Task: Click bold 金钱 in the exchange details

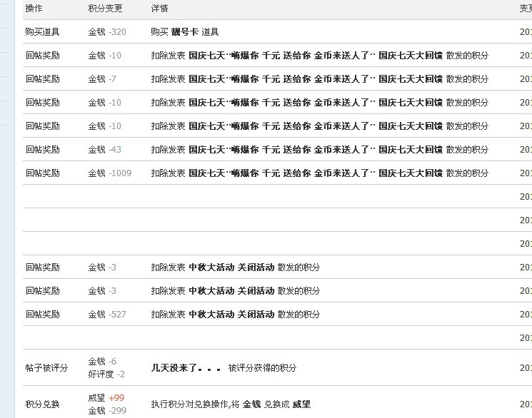Action: 252,404
